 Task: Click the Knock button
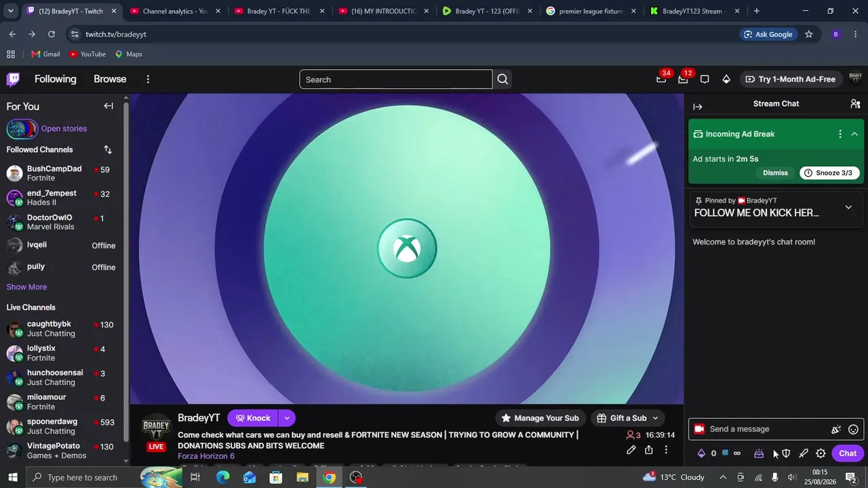click(253, 418)
